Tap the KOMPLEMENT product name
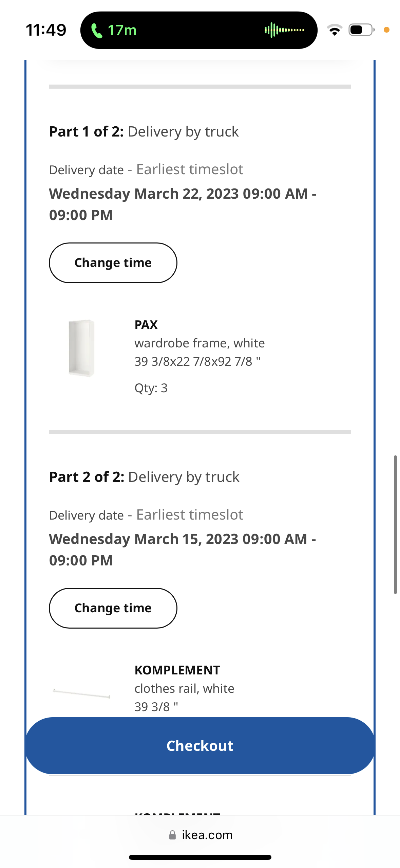400x868 pixels. pos(177,670)
